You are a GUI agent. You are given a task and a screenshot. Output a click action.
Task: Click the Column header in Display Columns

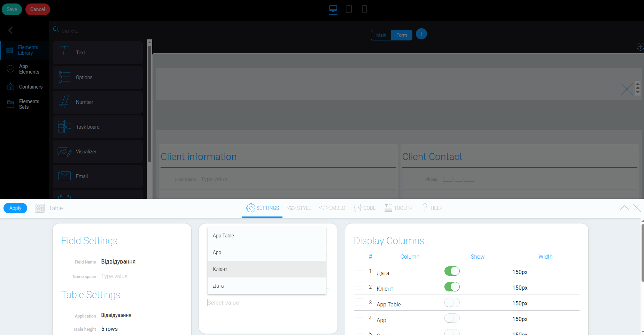tap(410, 257)
